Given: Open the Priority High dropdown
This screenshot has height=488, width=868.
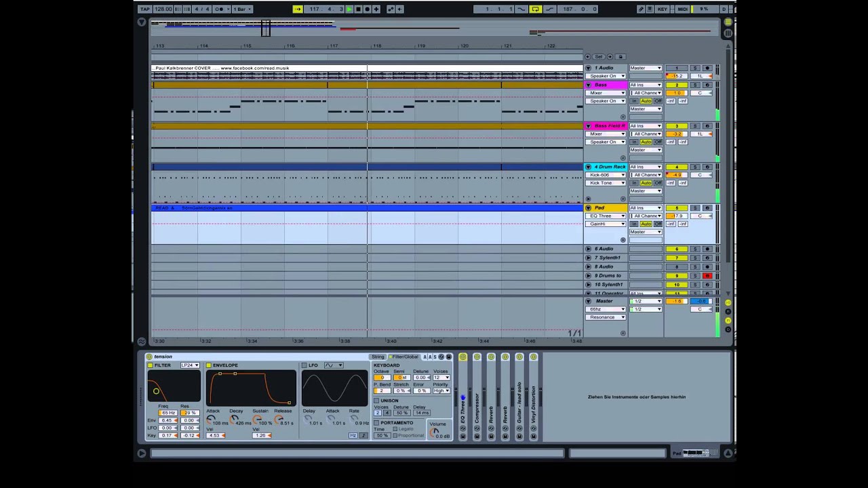Looking at the screenshot, I should coord(441,390).
